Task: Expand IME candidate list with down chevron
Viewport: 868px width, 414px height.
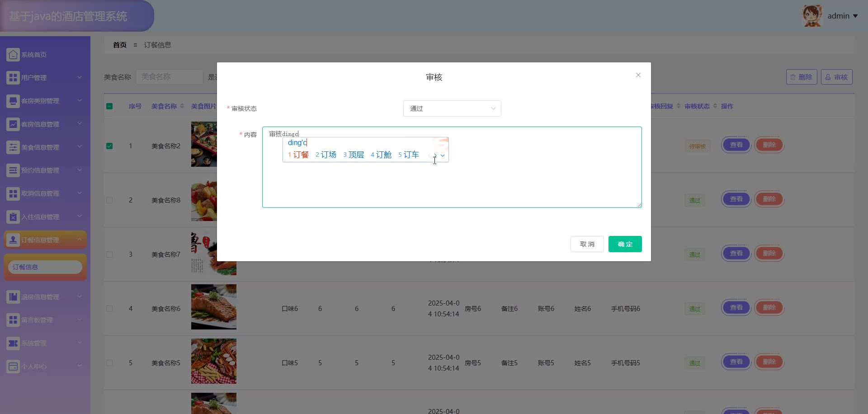Action: pos(443,155)
